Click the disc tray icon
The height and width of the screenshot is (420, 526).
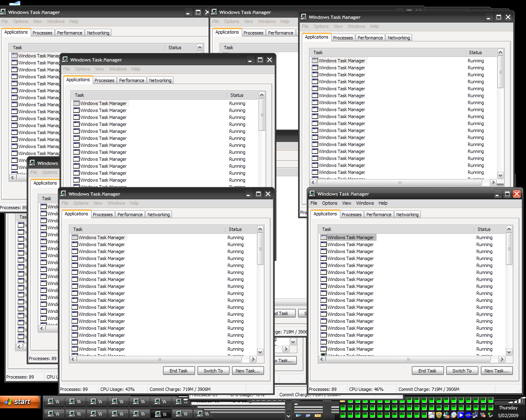coord(453,415)
